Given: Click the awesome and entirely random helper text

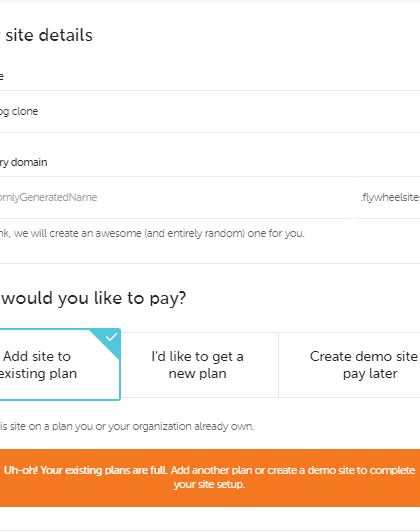Looking at the screenshot, I should (152, 233).
